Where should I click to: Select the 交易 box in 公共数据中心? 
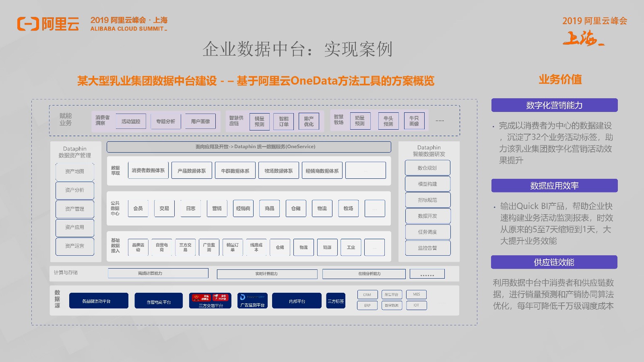click(x=164, y=208)
